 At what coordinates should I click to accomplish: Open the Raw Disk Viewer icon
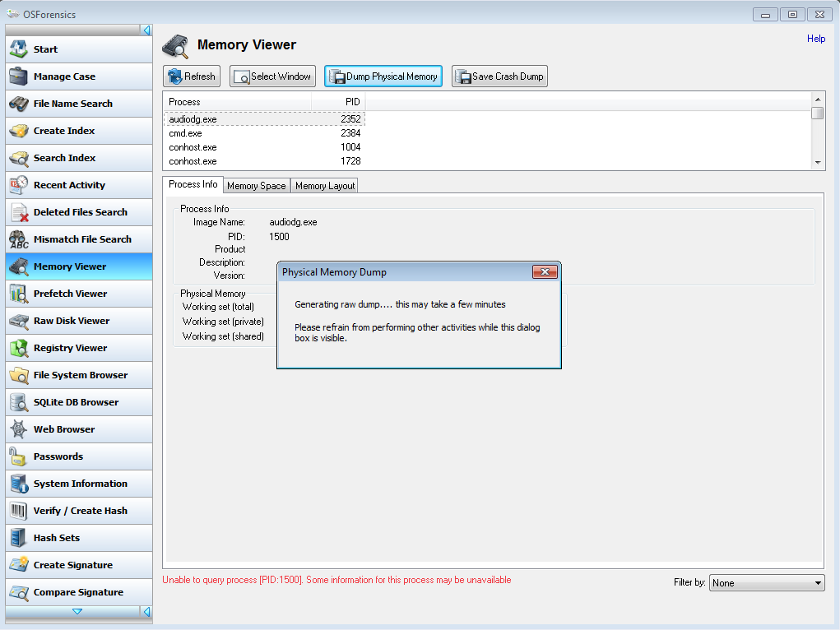point(19,321)
